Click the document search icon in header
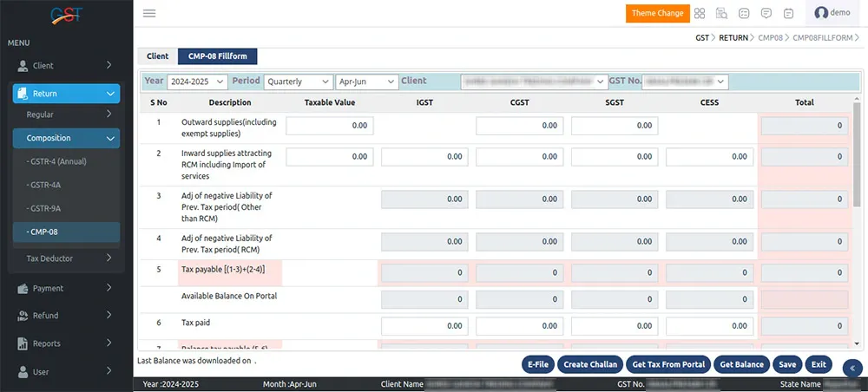Image resolution: width=868 pixels, height=392 pixels. tap(721, 13)
